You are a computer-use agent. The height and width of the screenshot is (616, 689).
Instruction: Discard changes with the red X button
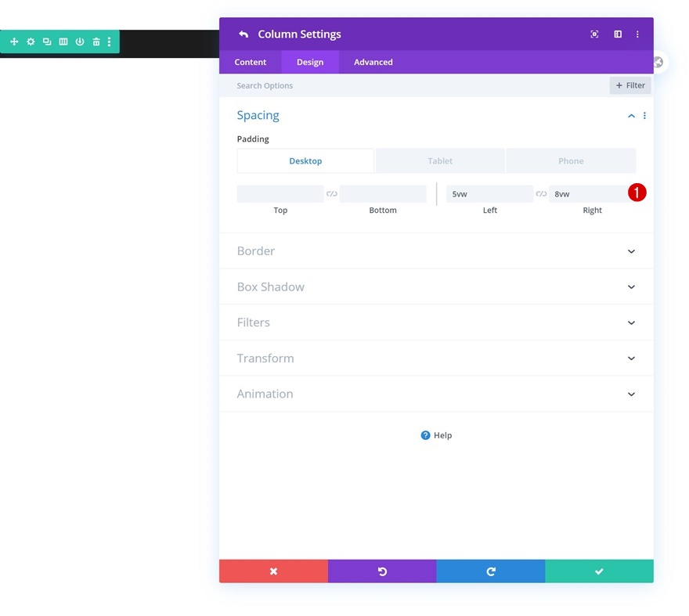tap(274, 571)
